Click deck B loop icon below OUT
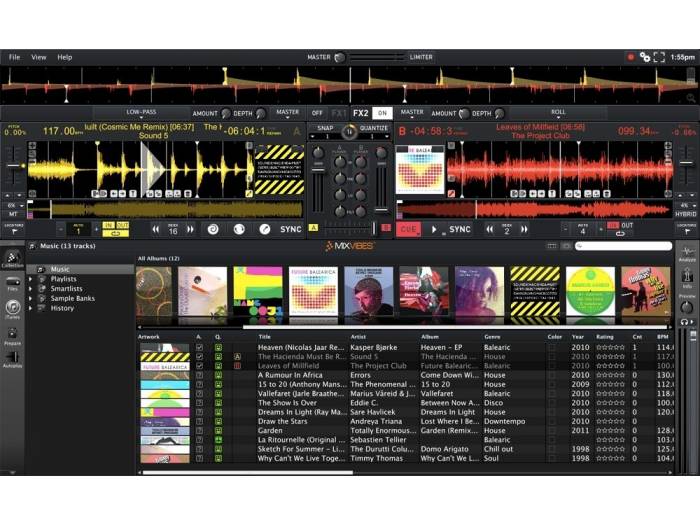 coord(620,233)
